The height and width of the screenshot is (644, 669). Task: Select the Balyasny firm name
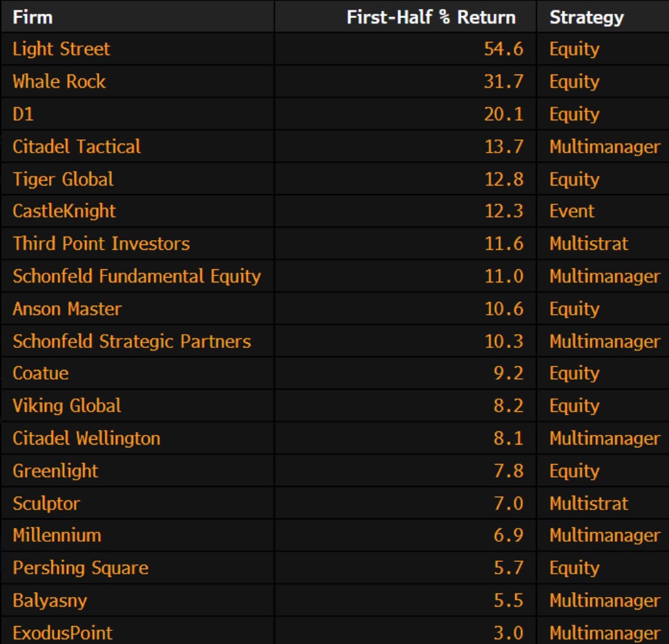tap(50, 601)
